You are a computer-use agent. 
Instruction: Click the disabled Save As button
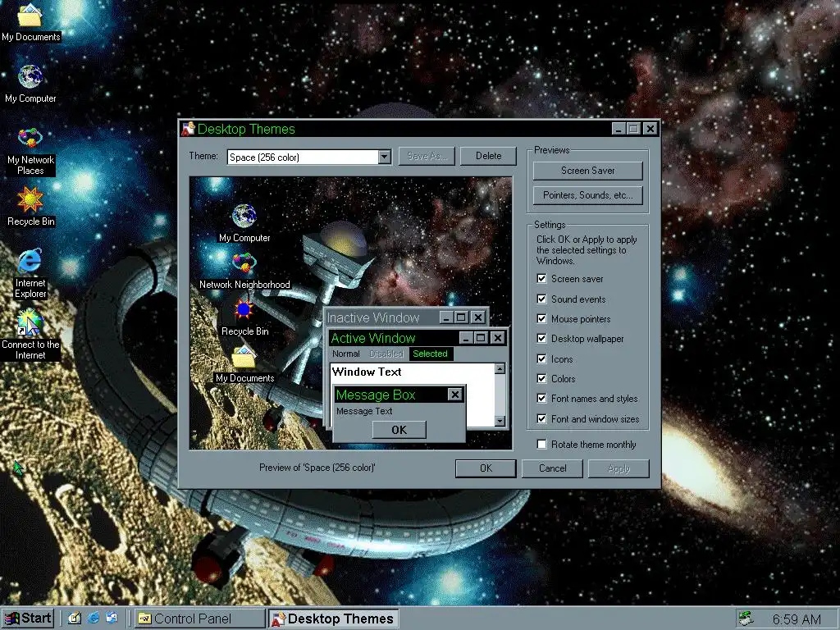coord(427,156)
